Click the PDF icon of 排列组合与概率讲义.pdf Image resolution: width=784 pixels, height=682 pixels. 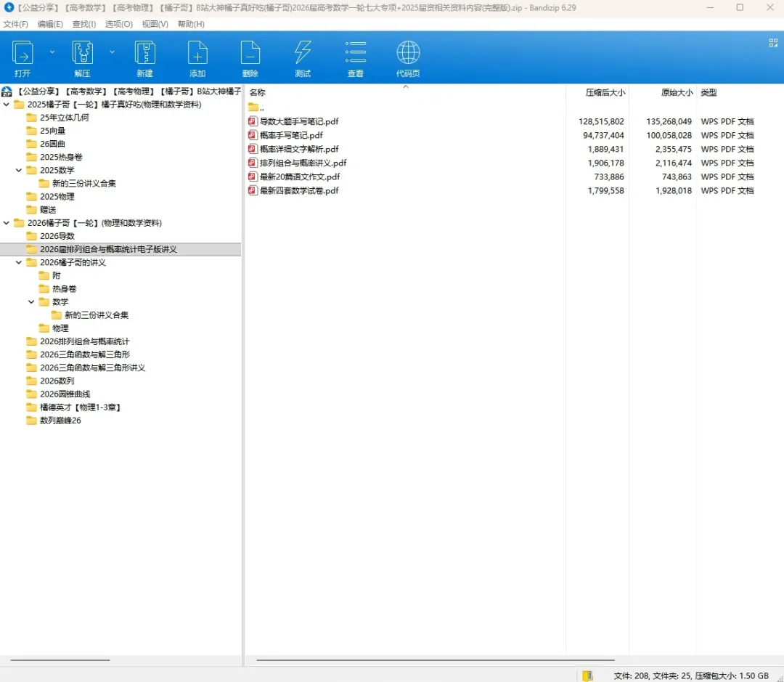click(x=253, y=163)
